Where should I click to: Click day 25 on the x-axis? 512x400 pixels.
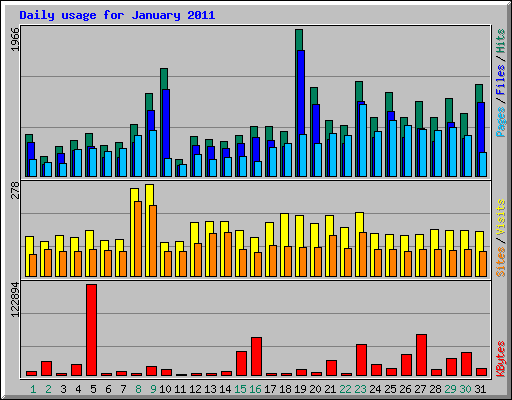coord(390,389)
